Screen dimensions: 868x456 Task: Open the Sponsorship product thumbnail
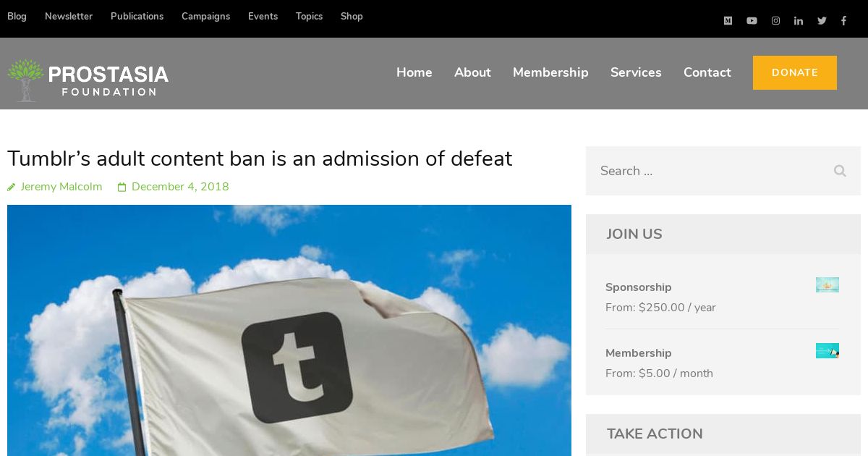(x=827, y=284)
